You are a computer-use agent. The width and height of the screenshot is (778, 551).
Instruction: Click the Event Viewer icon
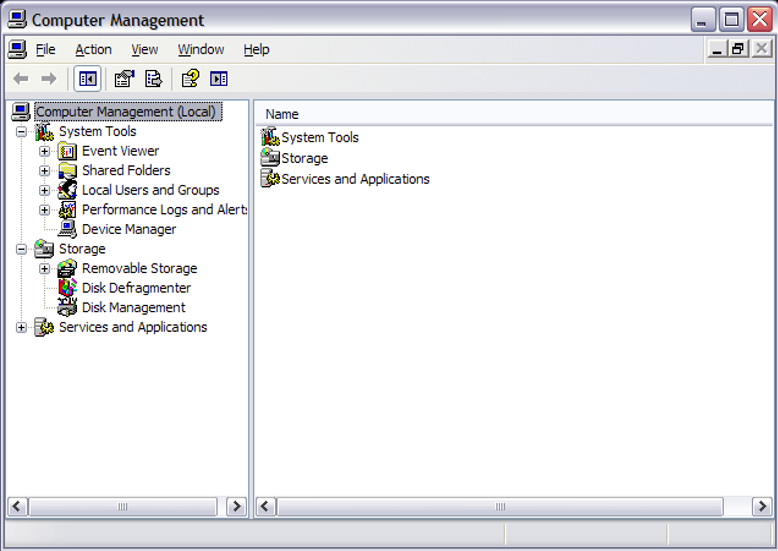pyautogui.click(x=67, y=151)
